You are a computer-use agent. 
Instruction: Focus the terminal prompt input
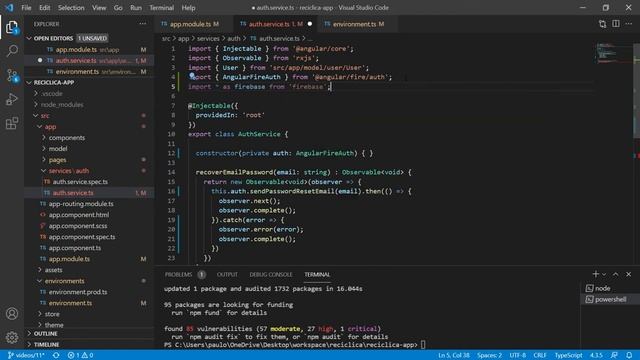point(423,345)
